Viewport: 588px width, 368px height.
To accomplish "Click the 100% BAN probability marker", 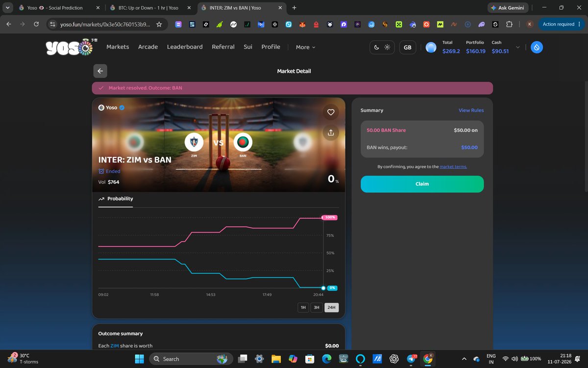I will (330, 217).
